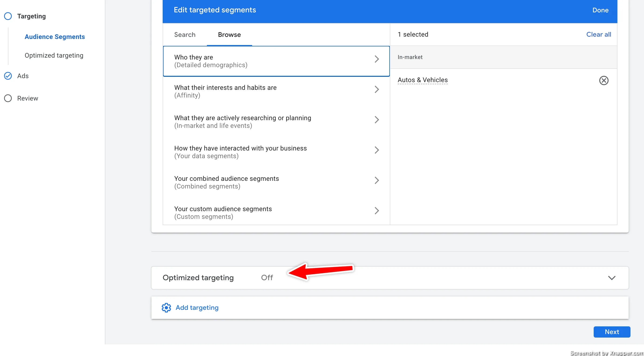Select Your custom audience segments row
Viewport: 644px width, 356px height.
click(x=276, y=212)
